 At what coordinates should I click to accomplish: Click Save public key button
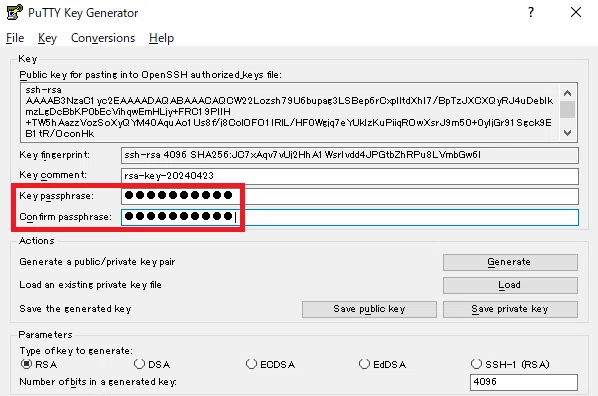coord(369,309)
